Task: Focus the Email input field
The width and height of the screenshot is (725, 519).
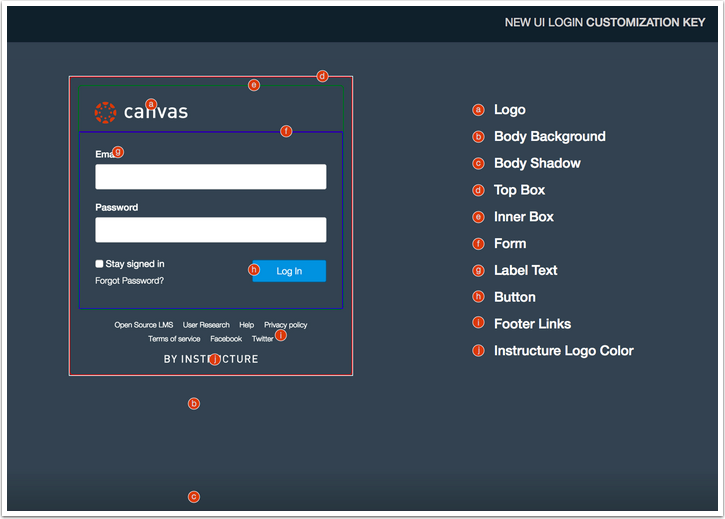Action: coord(211,177)
